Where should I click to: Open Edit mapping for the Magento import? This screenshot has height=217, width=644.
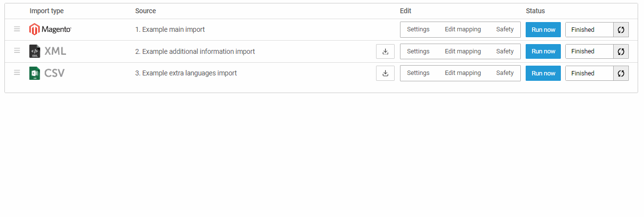463,29
